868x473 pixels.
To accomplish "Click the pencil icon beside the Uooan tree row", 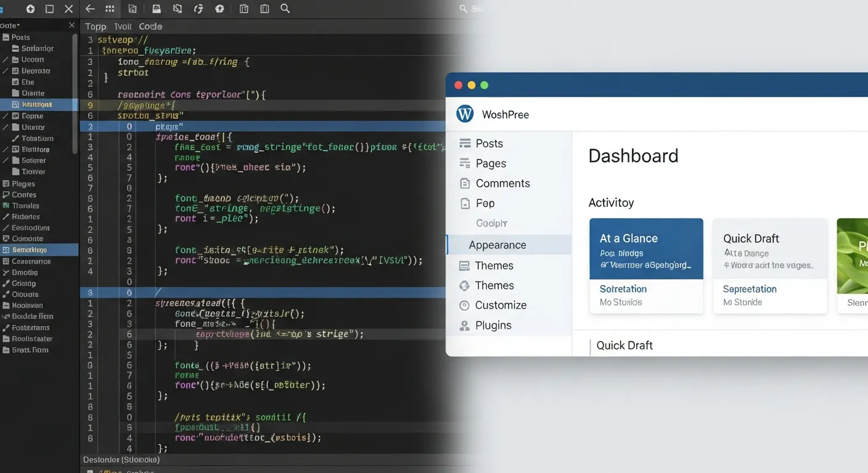I will coord(6,60).
